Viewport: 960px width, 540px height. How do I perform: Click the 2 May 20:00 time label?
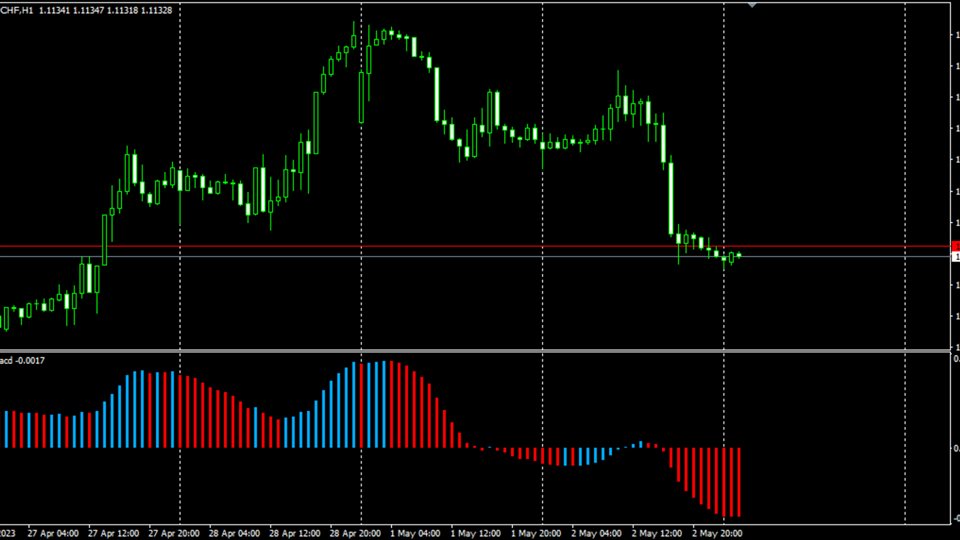[x=718, y=533]
